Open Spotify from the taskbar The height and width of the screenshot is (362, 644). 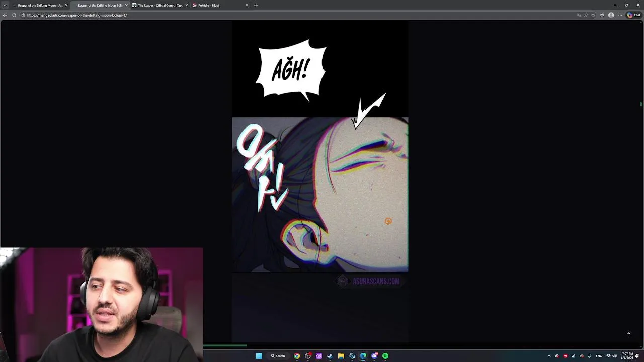(385, 356)
